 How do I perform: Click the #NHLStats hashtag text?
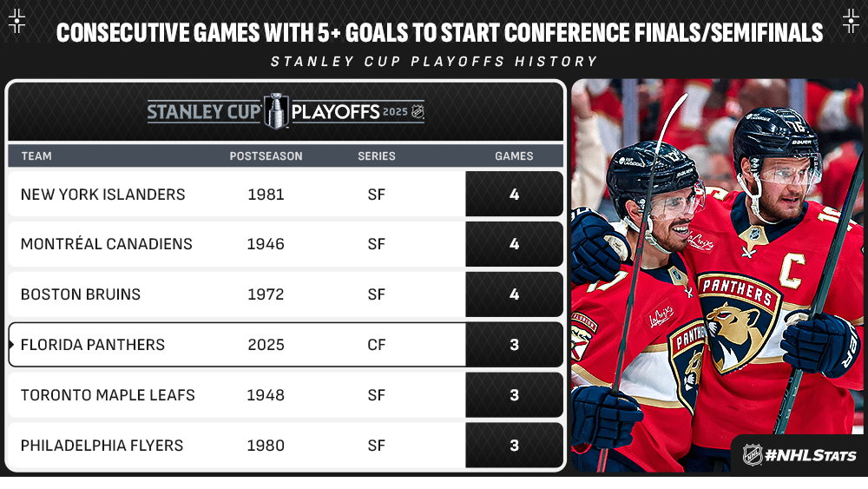[811, 456]
